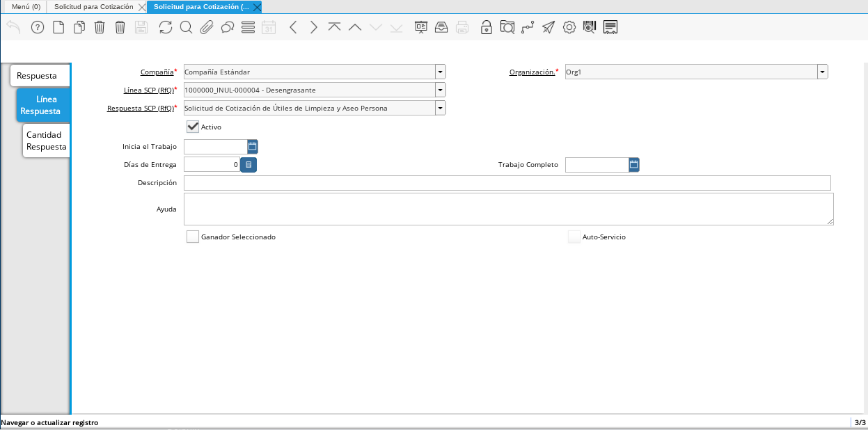Screen dimensions: 868x430
Task: Delete record with first trash can icon
Action: [100, 27]
